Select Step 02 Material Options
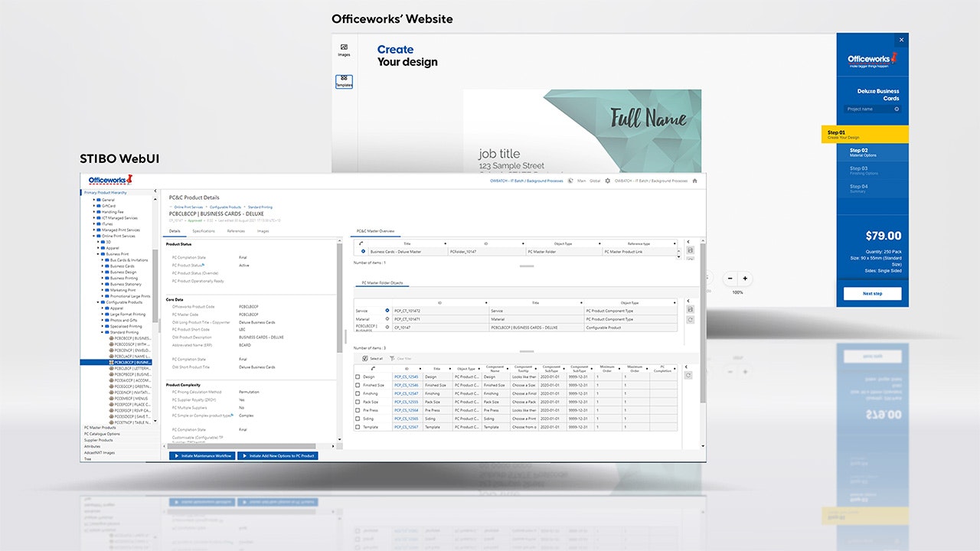 tap(872, 152)
